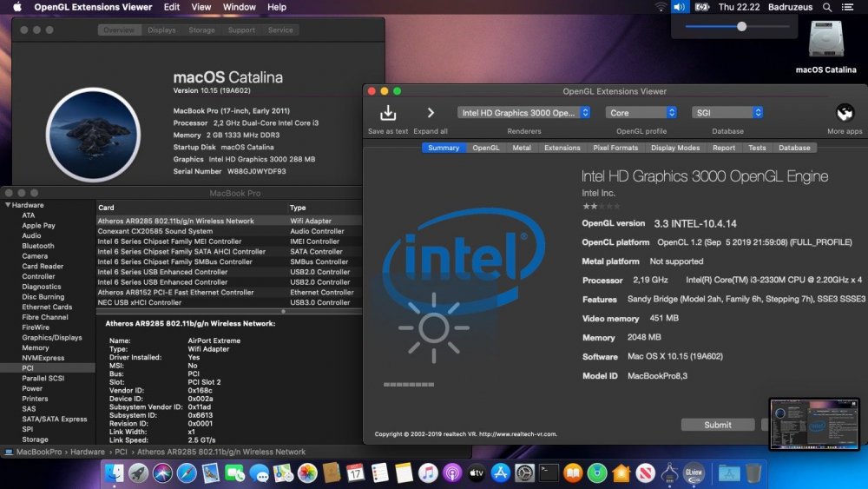Open the macOS Catalina drive icon on desktop
This screenshot has height=489, width=868.
[x=825, y=40]
